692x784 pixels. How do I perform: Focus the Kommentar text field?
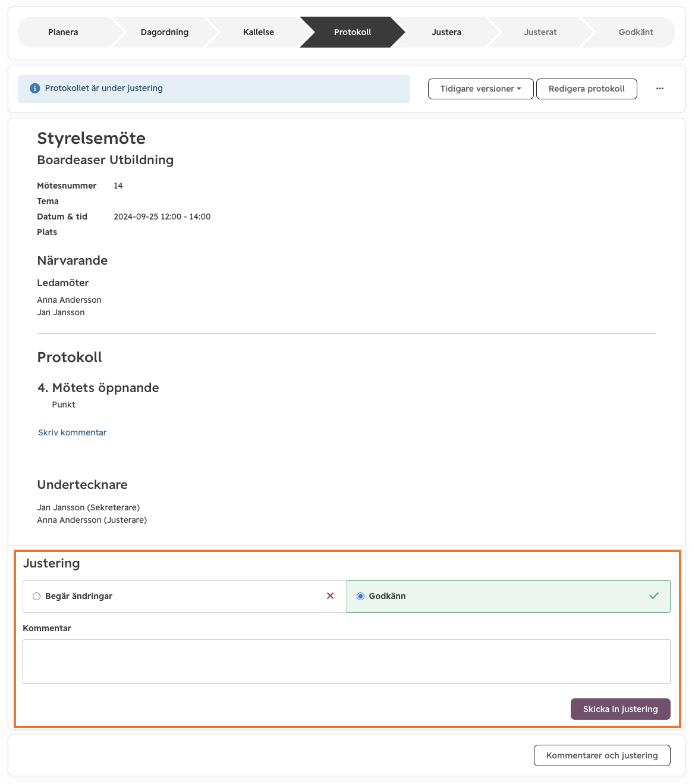pyautogui.click(x=347, y=661)
